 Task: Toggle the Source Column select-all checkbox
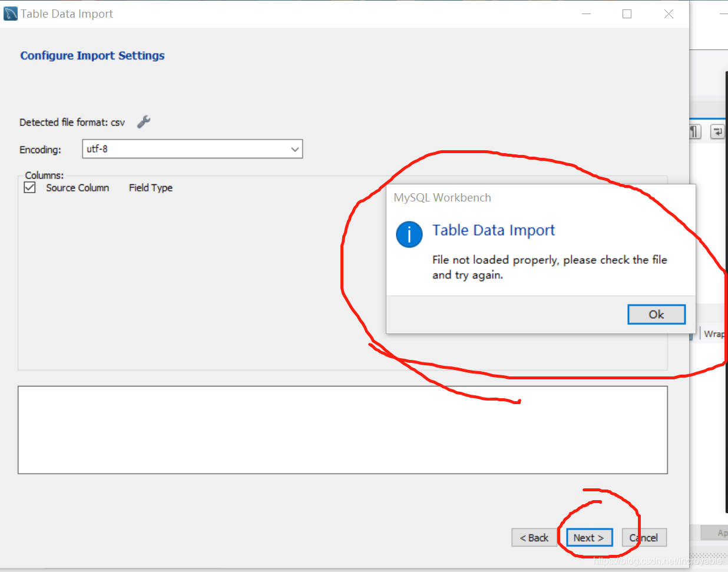(30, 187)
